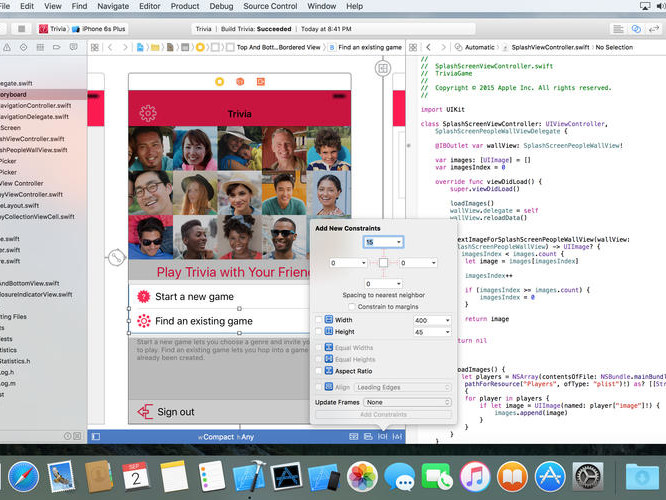This screenshot has width=666, height=500.
Task: Click the Add Constraints button
Action: point(383,414)
